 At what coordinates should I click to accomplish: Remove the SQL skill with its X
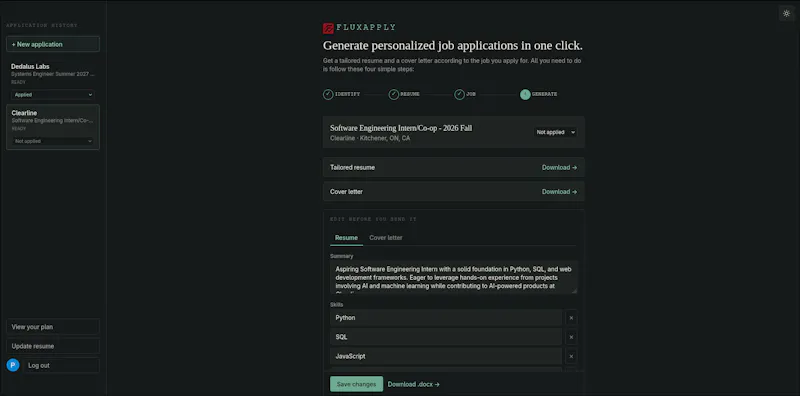(571, 337)
